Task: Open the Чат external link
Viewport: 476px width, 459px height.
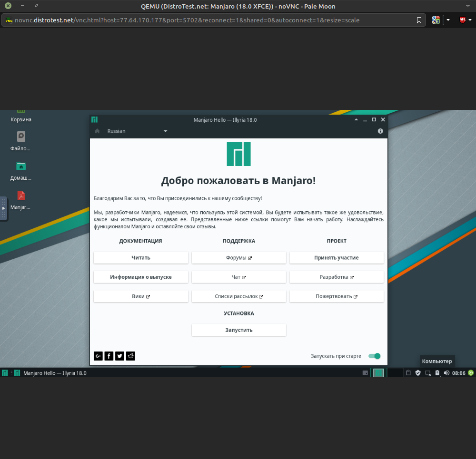Action: 238,277
